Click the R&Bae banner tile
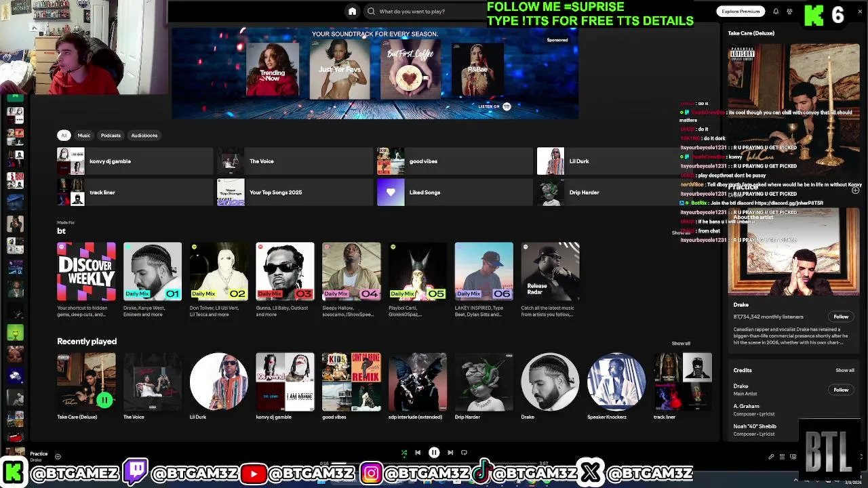Screen dimensions: 868x488 [x=478, y=70]
